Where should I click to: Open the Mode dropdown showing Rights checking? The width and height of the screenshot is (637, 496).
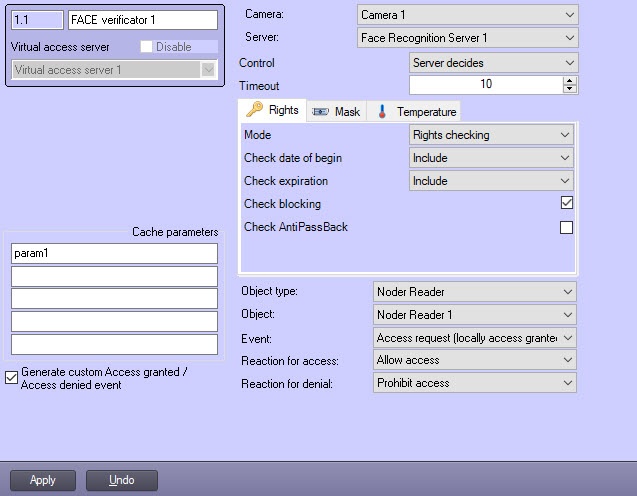coord(491,135)
